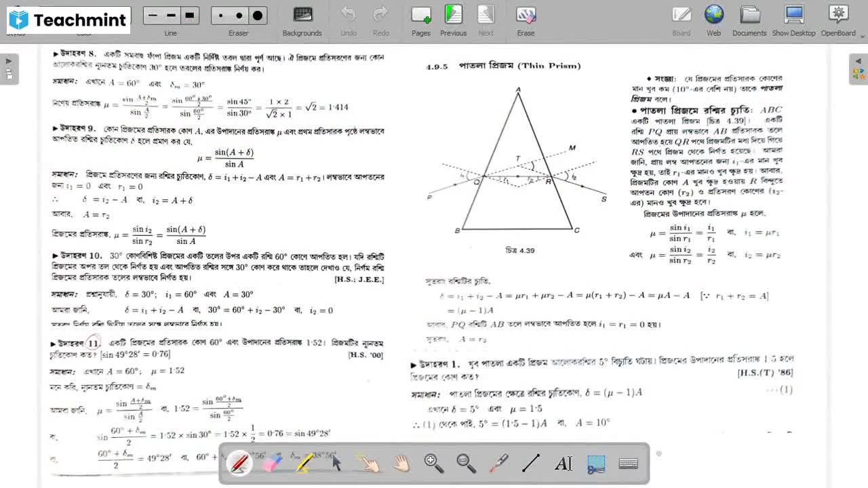Select the arrow Selector tool
The width and height of the screenshot is (868, 488).
[x=336, y=463]
